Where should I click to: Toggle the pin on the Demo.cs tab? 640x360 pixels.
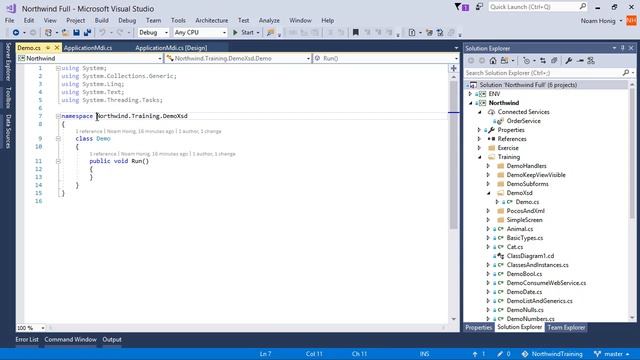(48, 48)
